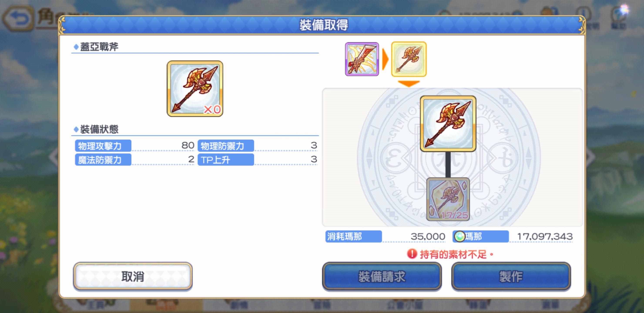This screenshot has height=313, width=644.
Task: Click the 製作 craft button
Action: pyautogui.click(x=511, y=276)
